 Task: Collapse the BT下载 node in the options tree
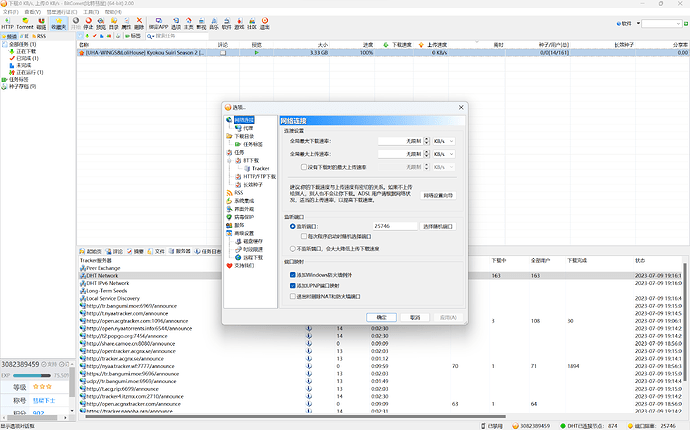click(229, 161)
